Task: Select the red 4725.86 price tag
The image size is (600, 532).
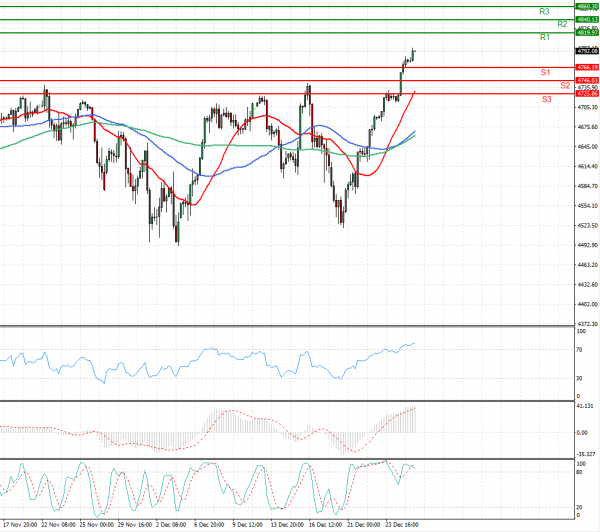Action: point(587,93)
